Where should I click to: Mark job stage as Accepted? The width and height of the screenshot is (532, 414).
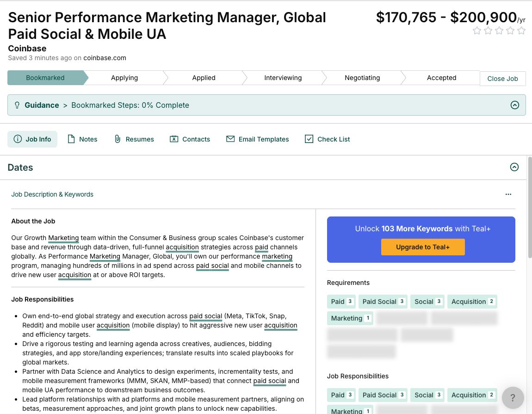click(x=441, y=78)
